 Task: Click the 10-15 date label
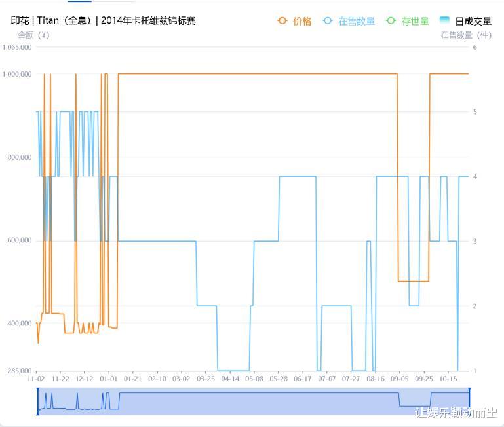(x=448, y=379)
